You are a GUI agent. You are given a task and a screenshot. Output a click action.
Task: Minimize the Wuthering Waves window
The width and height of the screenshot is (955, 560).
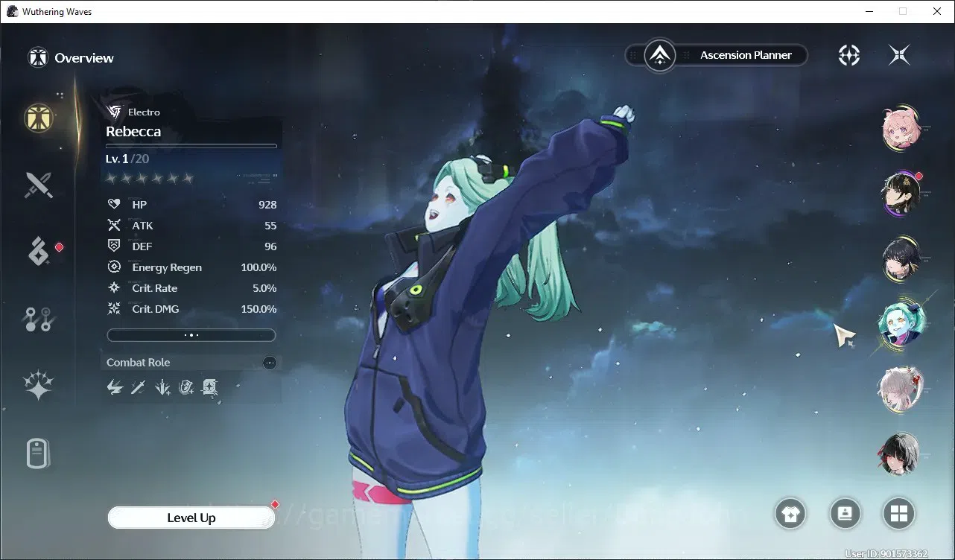(869, 11)
